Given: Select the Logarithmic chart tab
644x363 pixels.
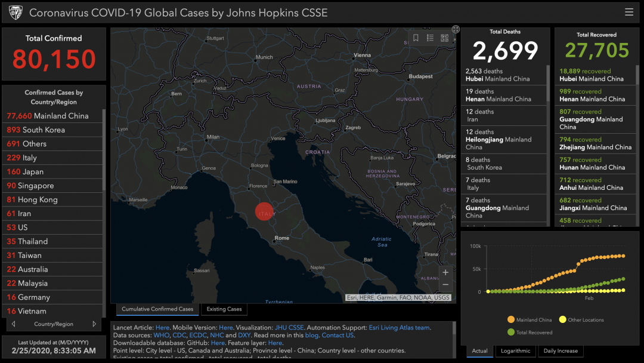Looking at the screenshot, I should point(515,351).
